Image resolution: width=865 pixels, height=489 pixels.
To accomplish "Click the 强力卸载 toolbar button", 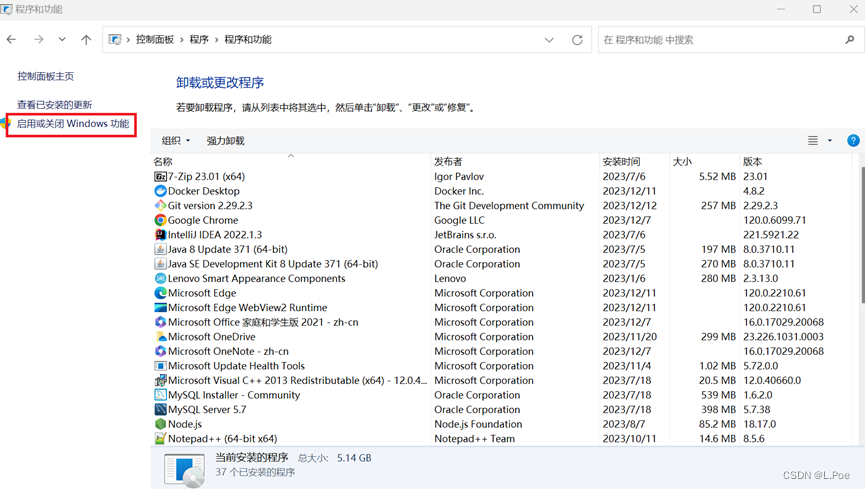I will click(226, 141).
